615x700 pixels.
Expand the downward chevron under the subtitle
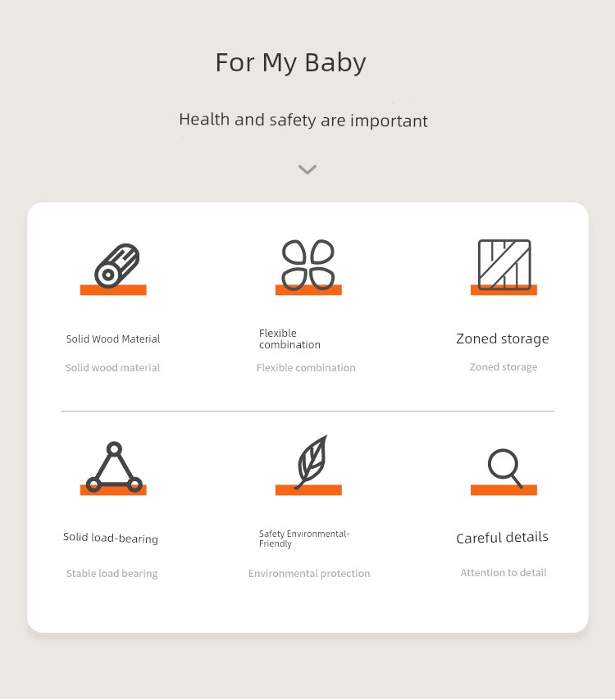click(x=307, y=169)
